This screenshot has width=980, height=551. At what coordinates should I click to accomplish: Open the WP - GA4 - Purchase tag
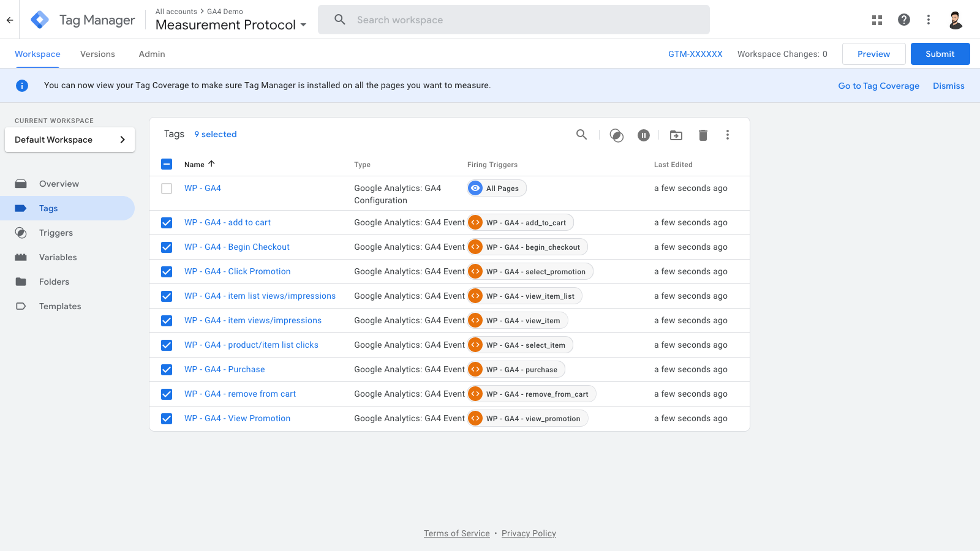coord(225,369)
